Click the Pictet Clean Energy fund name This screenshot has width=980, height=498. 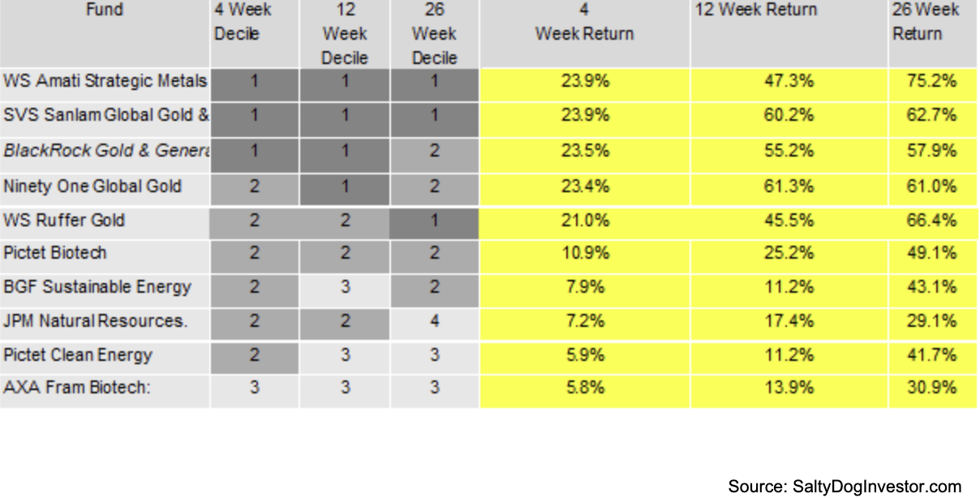point(78,355)
